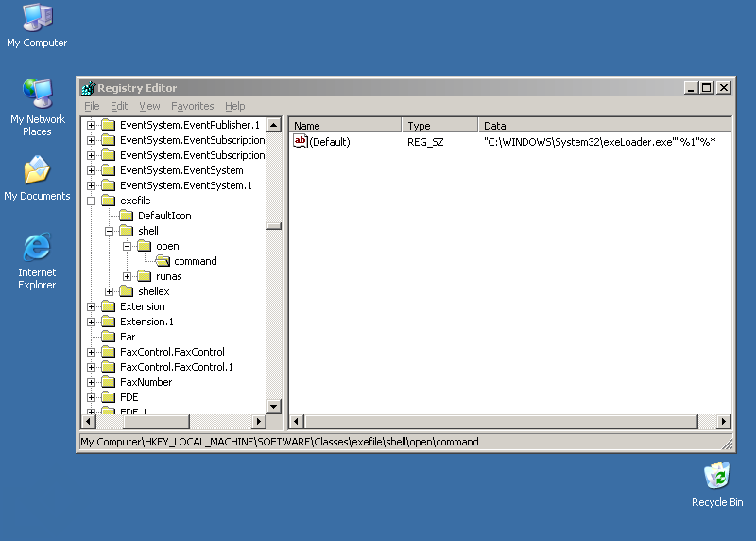Click the values pane scroll left arrow
The image size is (756, 541).
tap(296, 421)
